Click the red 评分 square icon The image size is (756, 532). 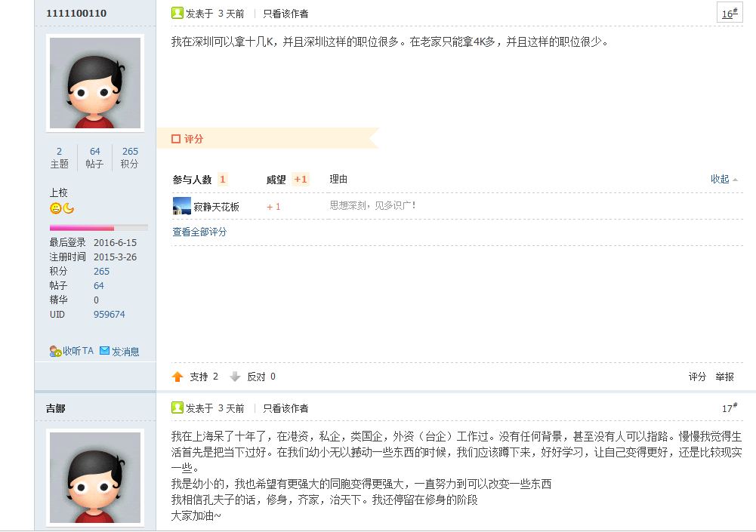tap(176, 139)
